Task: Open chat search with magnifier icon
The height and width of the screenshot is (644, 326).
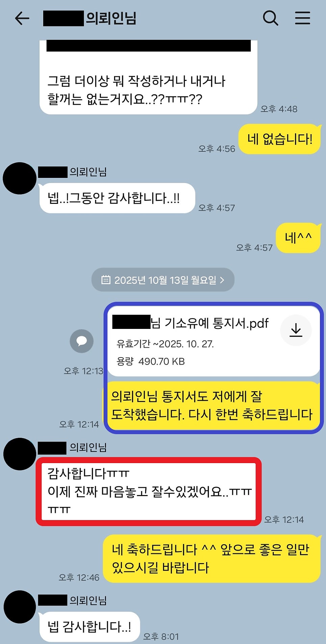Action: point(270,18)
